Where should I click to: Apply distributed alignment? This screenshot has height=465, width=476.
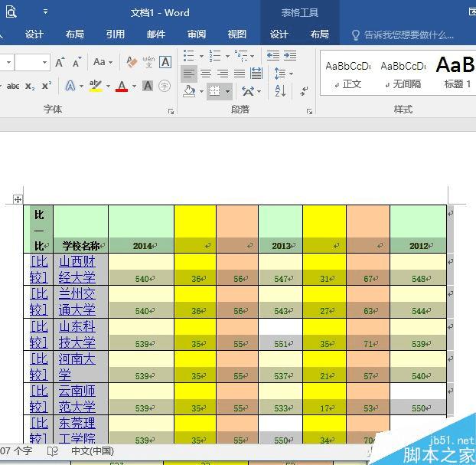pos(256,74)
